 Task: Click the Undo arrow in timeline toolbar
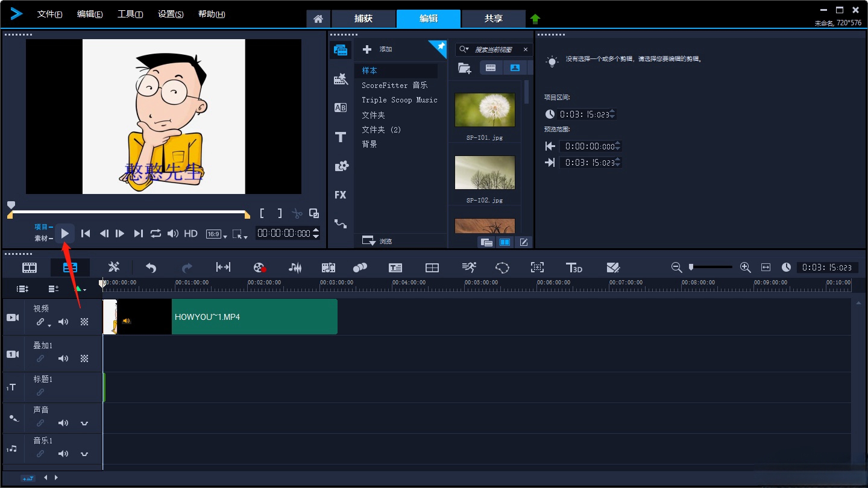[151, 267]
